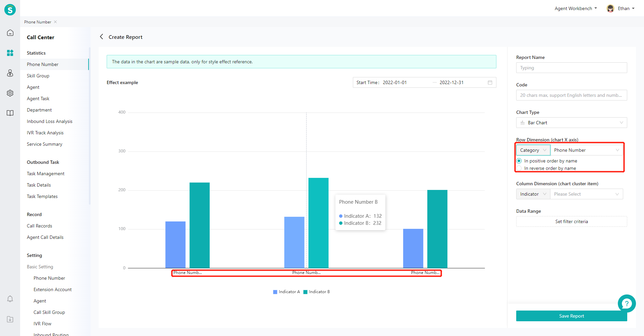Click the Code input field

572,95
